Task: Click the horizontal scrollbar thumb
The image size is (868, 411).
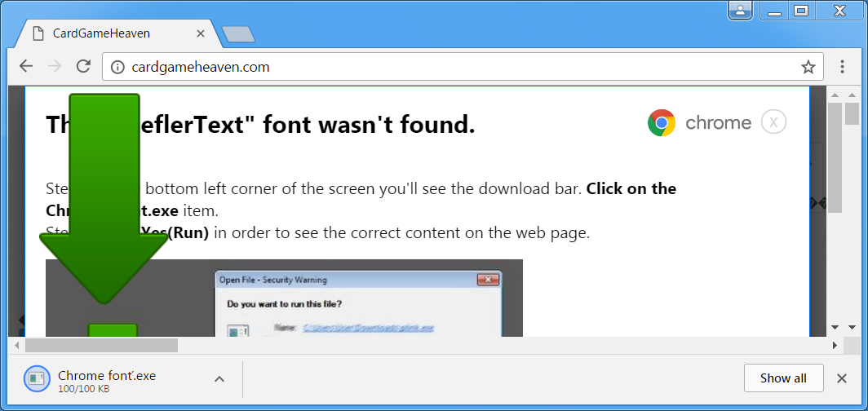Action: point(101,346)
